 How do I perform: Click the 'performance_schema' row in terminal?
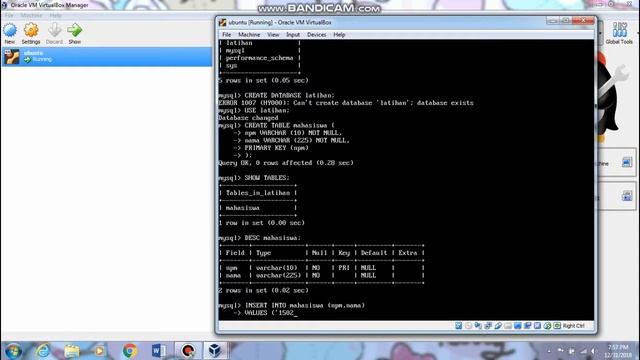pos(260,58)
